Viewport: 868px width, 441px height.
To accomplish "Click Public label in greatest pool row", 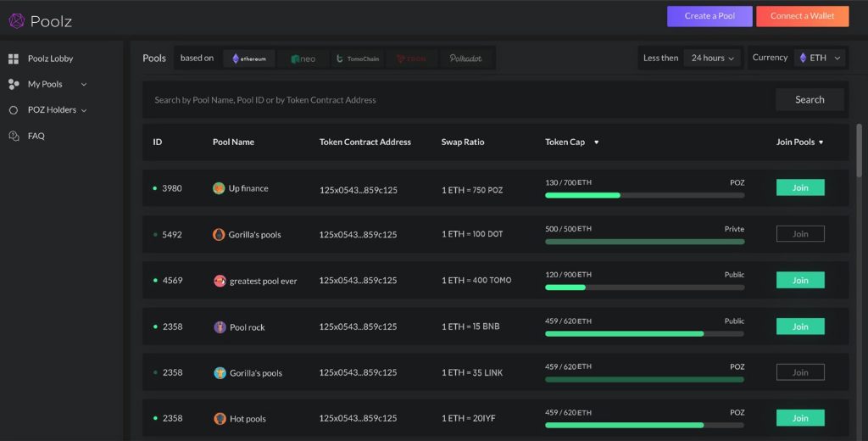I will [735, 275].
